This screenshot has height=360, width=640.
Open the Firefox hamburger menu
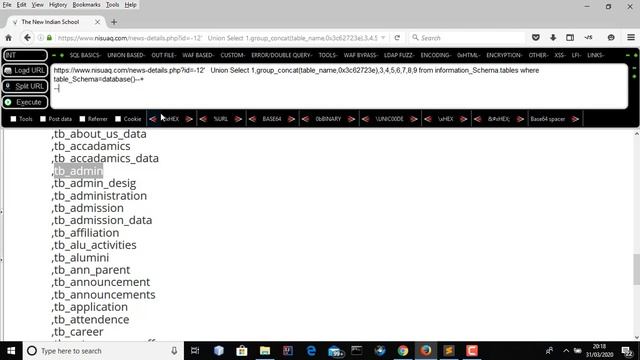[x=631, y=38]
